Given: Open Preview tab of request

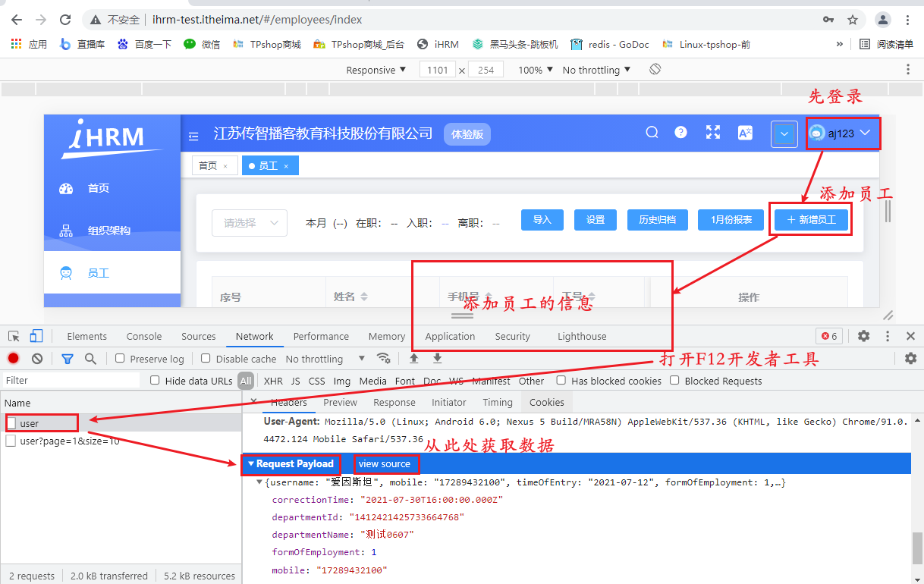Looking at the screenshot, I should (x=340, y=402).
